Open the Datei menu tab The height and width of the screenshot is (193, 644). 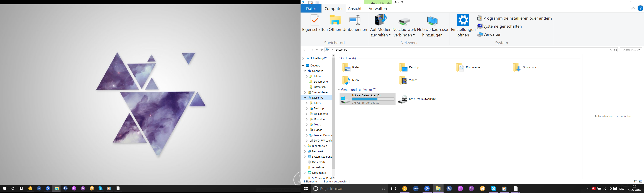(311, 9)
